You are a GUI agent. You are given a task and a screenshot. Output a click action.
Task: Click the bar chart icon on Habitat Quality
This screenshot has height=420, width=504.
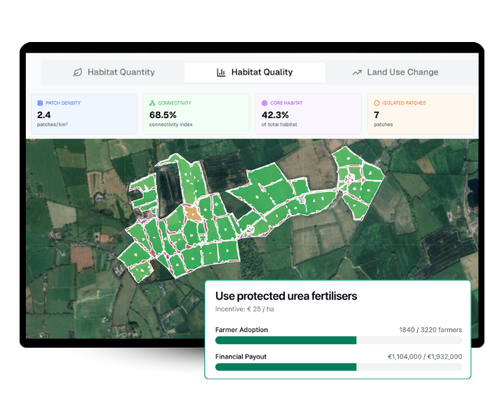pyautogui.click(x=221, y=72)
